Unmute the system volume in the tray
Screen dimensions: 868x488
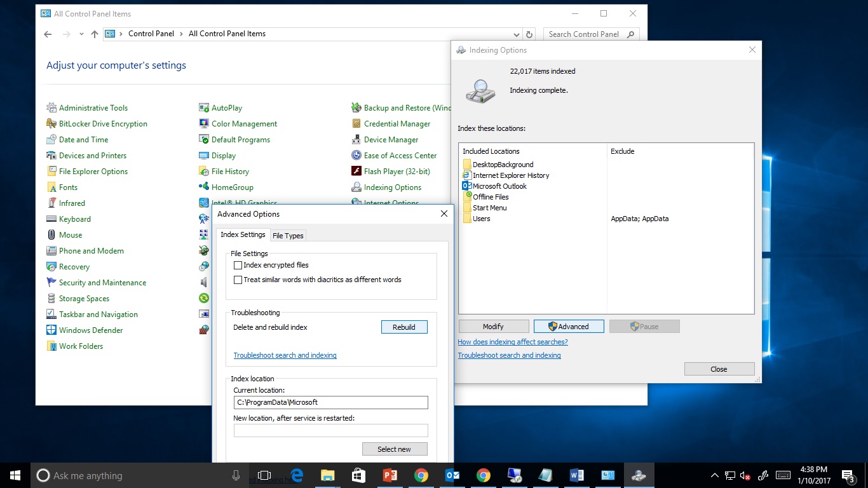pos(745,475)
